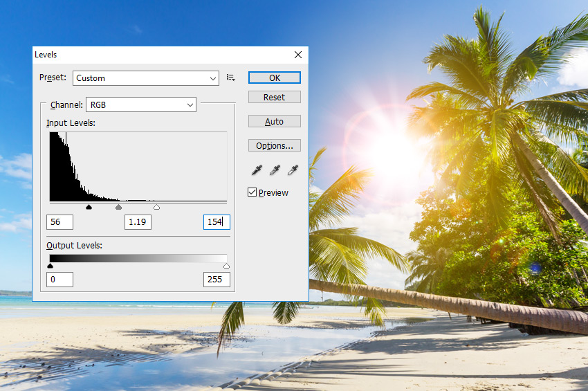Viewport: 588px width, 391px height.
Task: Open the preset options menu icon
Action: click(231, 78)
